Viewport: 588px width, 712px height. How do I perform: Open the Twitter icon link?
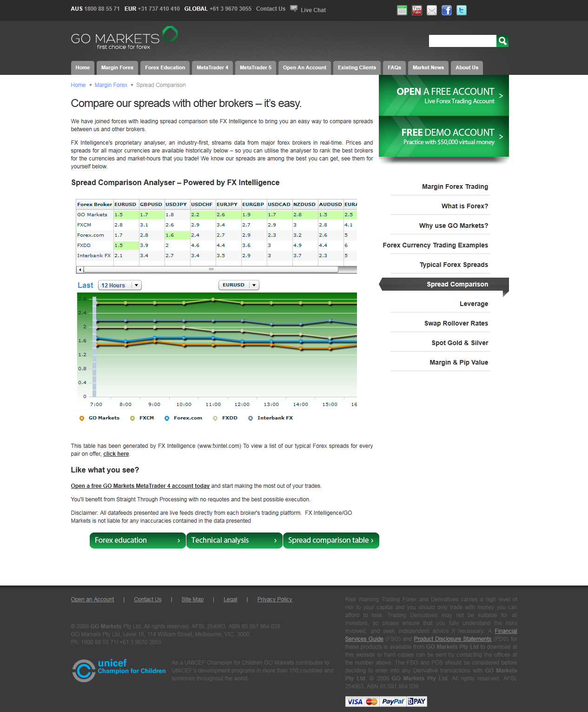tap(462, 10)
